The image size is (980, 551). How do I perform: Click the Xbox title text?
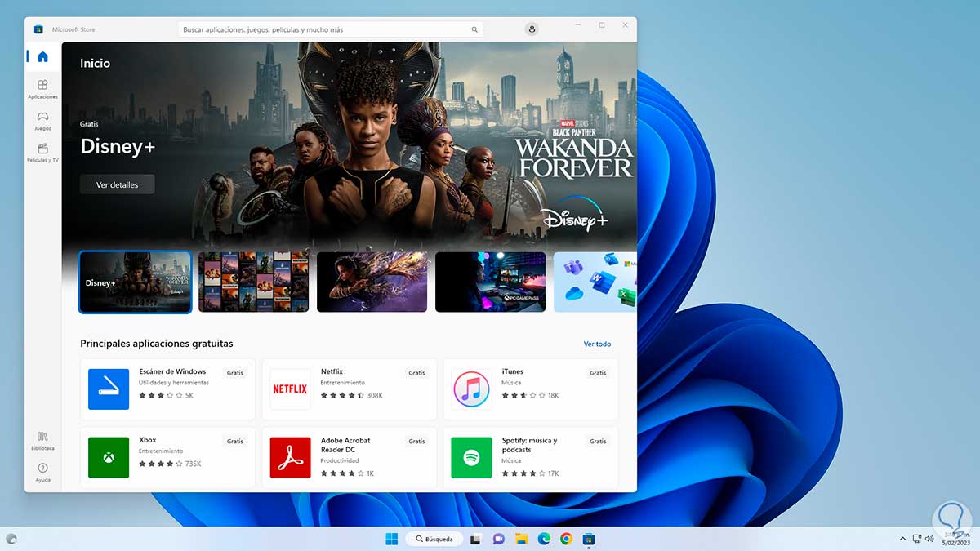click(148, 440)
